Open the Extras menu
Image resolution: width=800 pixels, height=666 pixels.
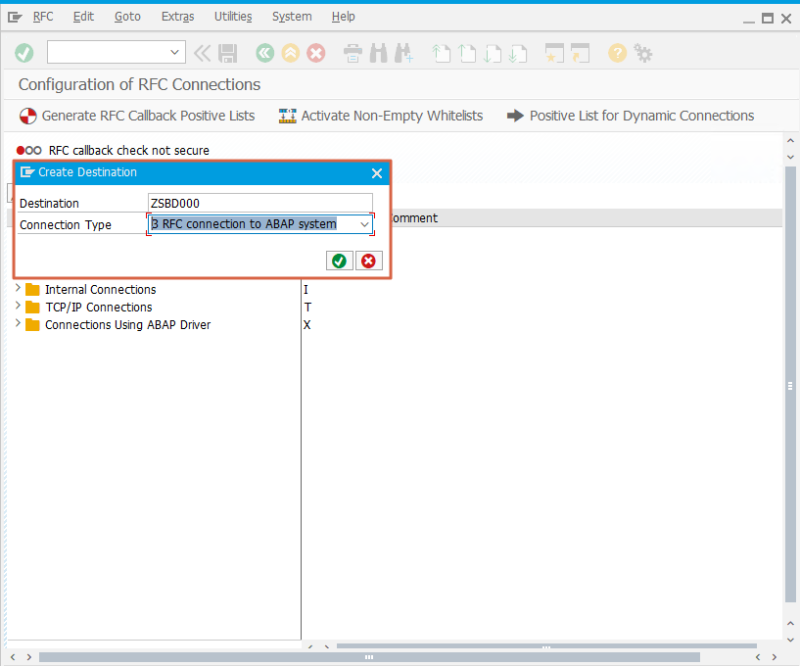point(178,17)
